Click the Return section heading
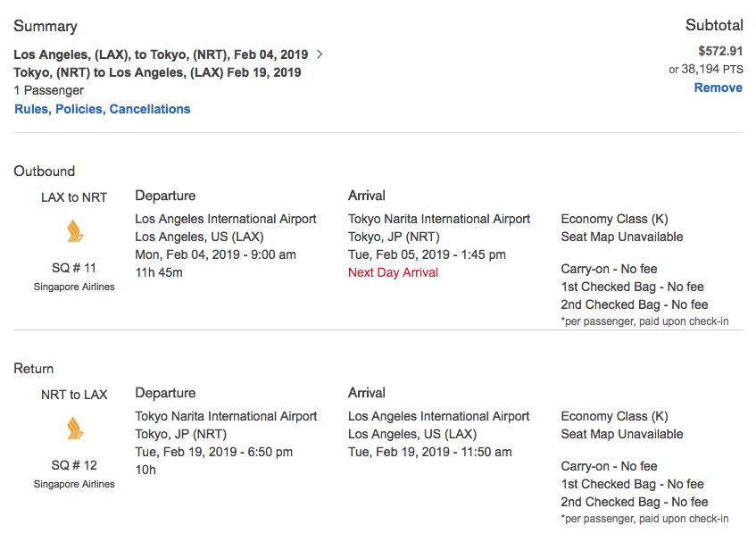This screenshot has height=550, width=756. click(x=34, y=368)
